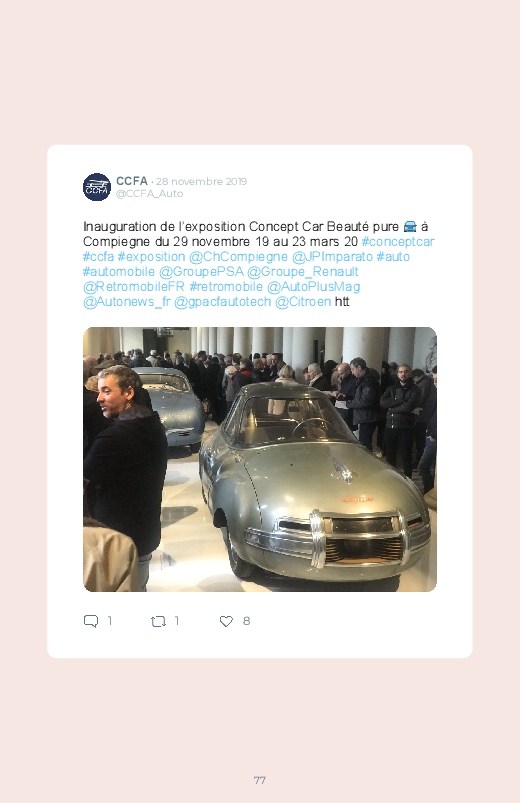Image resolution: width=520 pixels, height=803 pixels.
Task: Open the @JPImparato mention
Action: tap(332, 257)
